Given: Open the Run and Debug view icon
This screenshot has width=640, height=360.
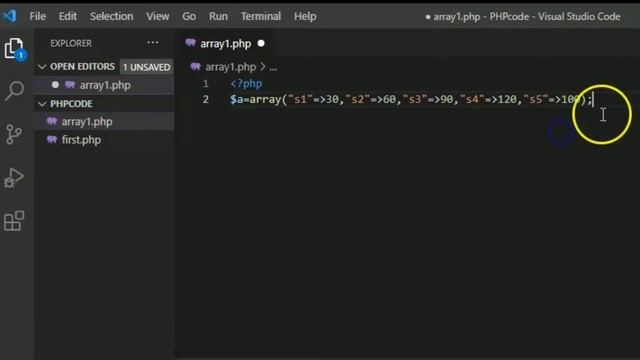Looking at the screenshot, I should coord(14,178).
